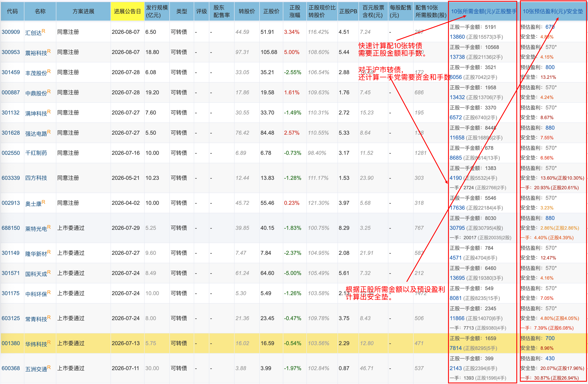Viewport: 588px width, 384px height.
Task: Open stock code link 688150
Action: point(11,228)
